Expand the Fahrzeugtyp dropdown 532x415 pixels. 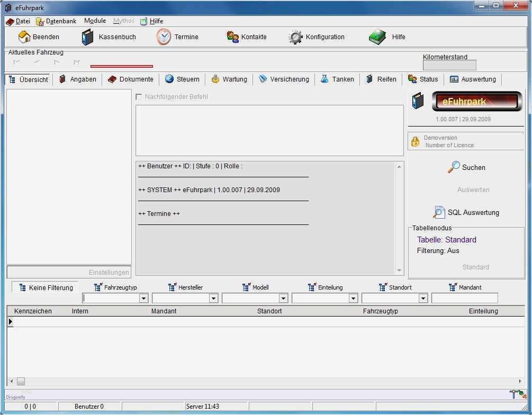[144, 298]
